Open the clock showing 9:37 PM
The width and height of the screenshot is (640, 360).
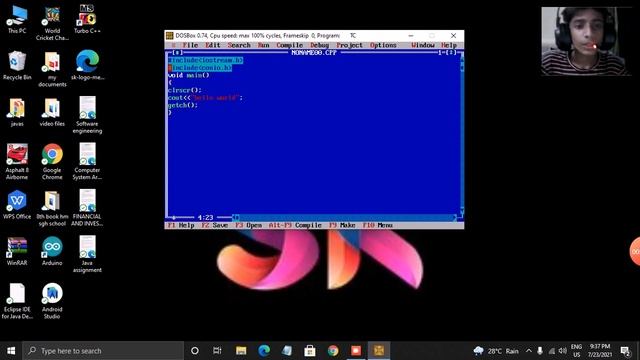tap(600, 351)
